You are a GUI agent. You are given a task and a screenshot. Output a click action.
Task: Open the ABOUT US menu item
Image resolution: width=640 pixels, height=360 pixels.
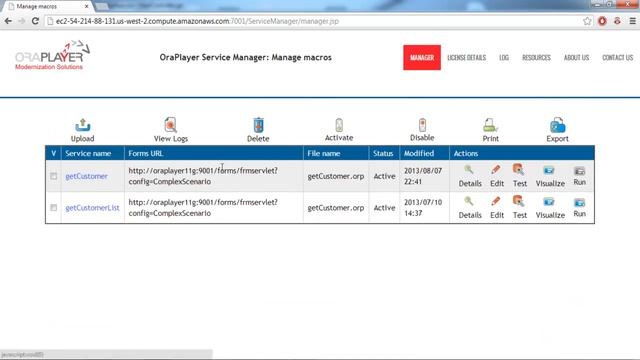(x=576, y=58)
